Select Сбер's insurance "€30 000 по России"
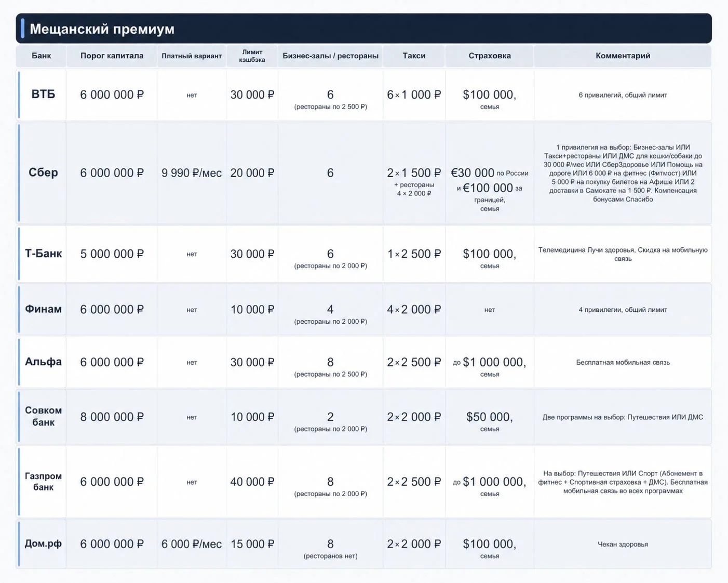This screenshot has width=728, height=583. tap(490, 173)
